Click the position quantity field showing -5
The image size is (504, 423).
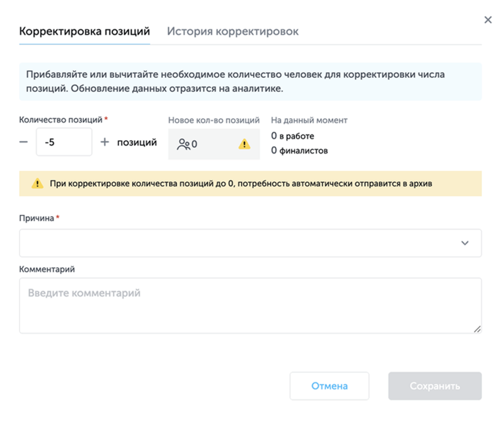(x=64, y=142)
